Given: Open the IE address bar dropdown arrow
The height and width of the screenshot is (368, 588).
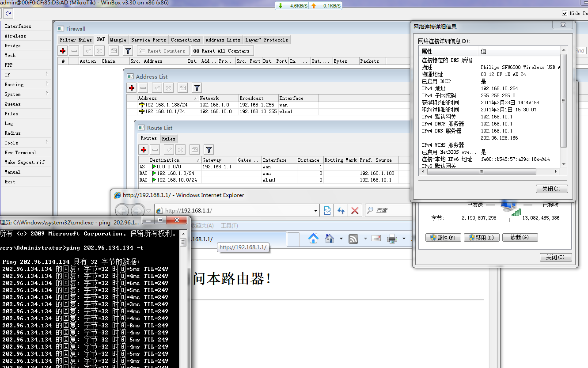Looking at the screenshot, I should (x=315, y=211).
